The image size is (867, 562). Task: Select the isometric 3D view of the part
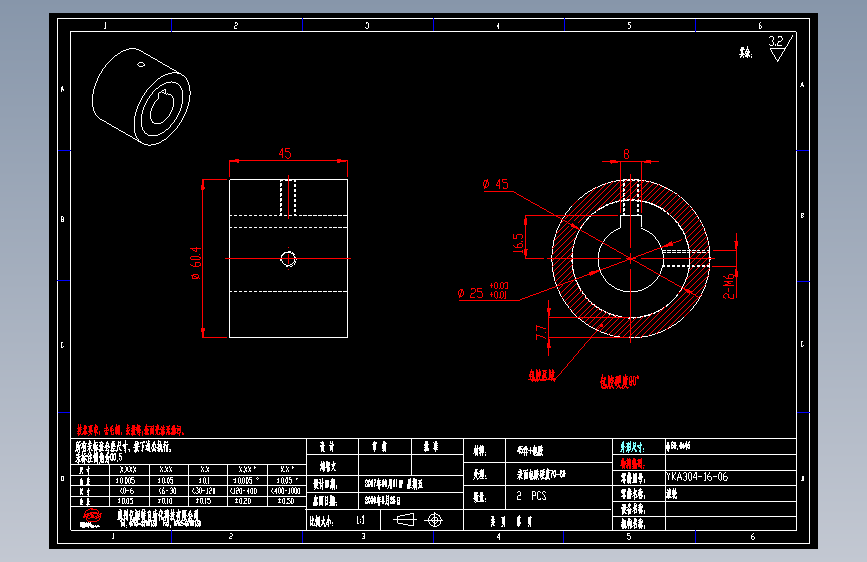click(x=142, y=97)
